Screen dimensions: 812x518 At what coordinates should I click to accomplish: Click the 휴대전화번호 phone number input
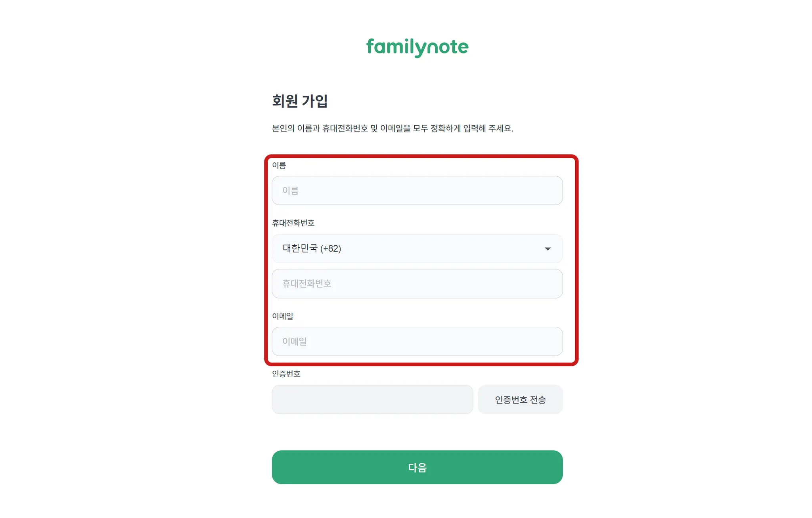coord(417,284)
